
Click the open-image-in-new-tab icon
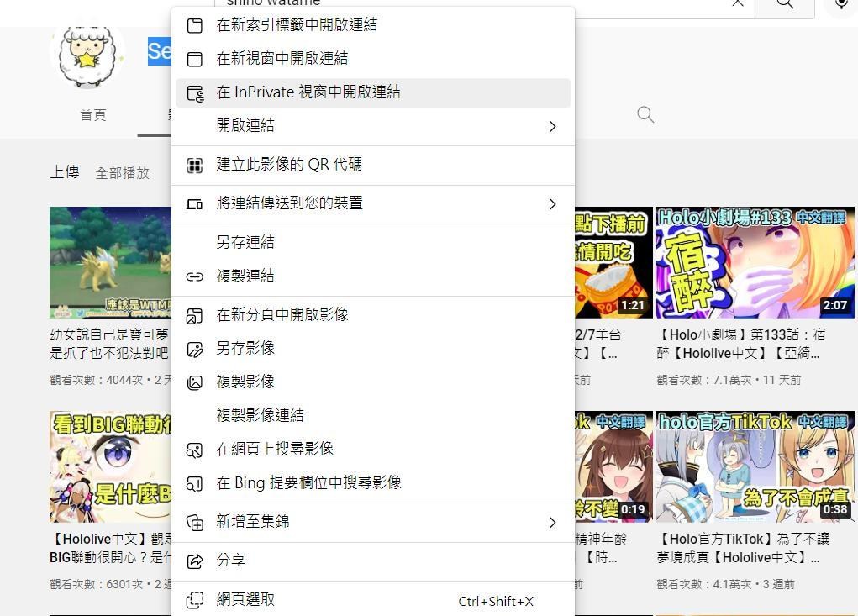(x=195, y=316)
